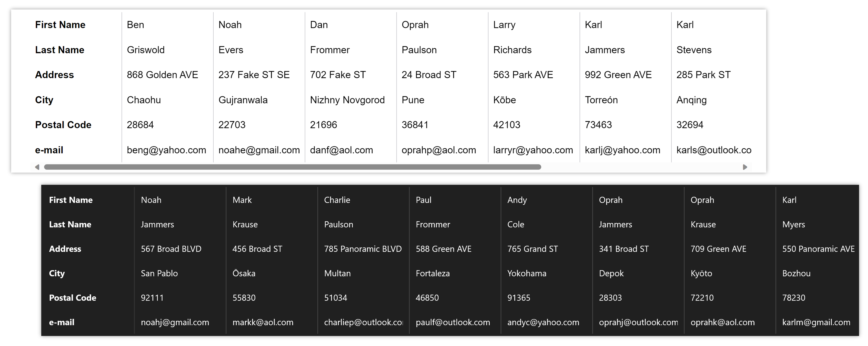Image resolution: width=868 pixels, height=346 pixels.
Task: Click city 'San Pablo'
Action: (x=159, y=274)
